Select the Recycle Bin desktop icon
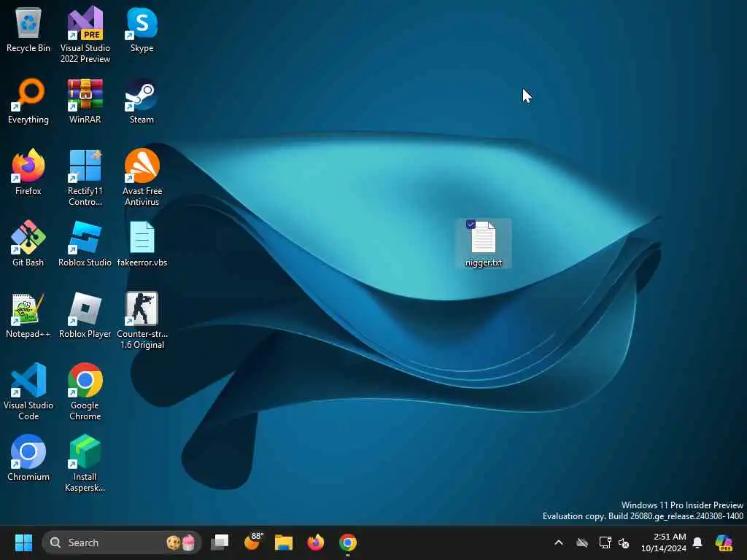The width and height of the screenshot is (747, 560). click(28, 30)
